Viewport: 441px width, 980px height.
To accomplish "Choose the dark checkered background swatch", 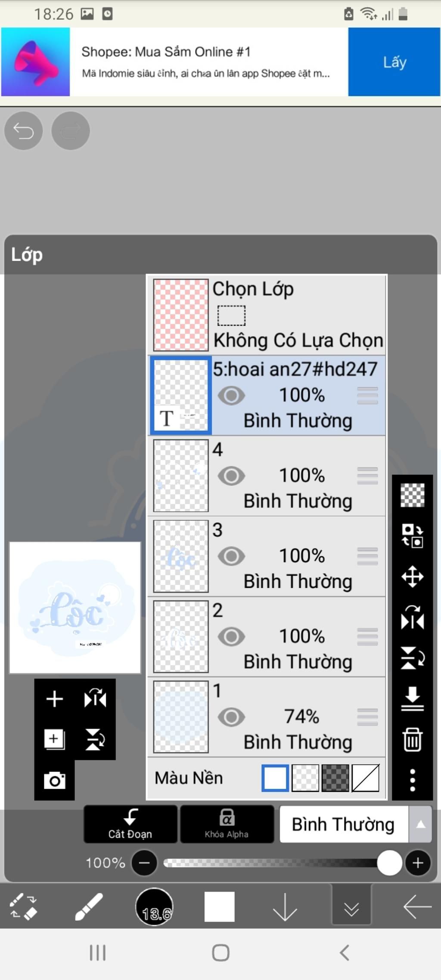I will [335, 778].
